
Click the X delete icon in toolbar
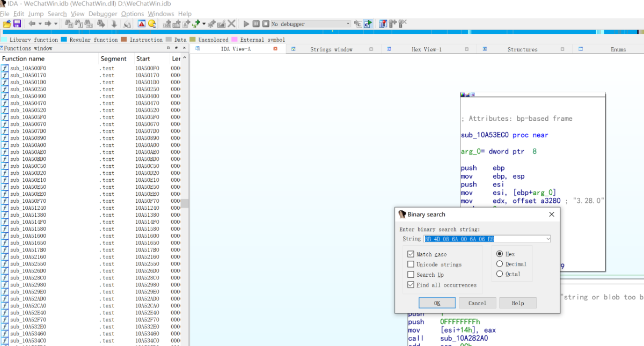pos(231,24)
